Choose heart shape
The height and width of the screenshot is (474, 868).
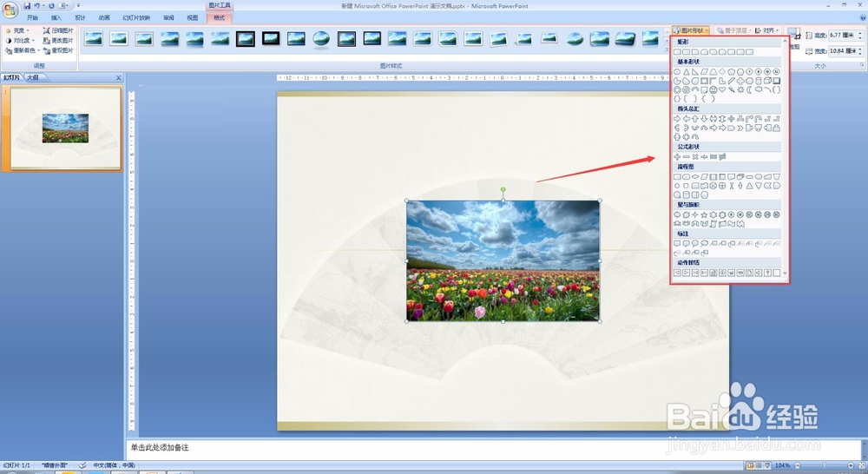(x=722, y=89)
